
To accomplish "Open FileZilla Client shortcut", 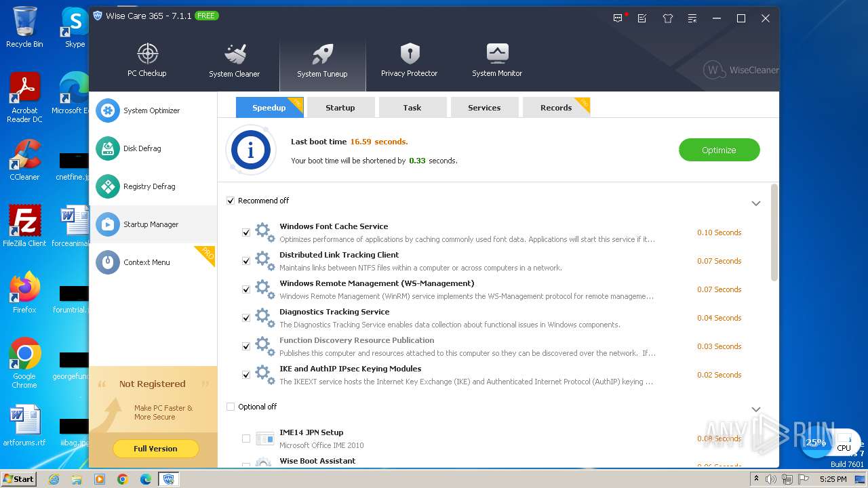I will click(x=24, y=226).
